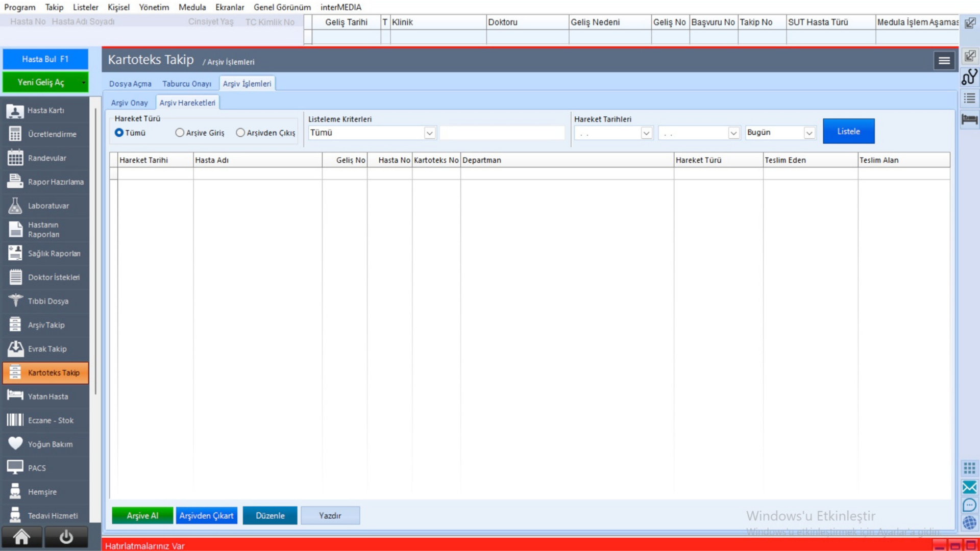Image resolution: width=980 pixels, height=551 pixels.
Task: Open the Bugün date range dropdown
Action: click(x=809, y=133)
